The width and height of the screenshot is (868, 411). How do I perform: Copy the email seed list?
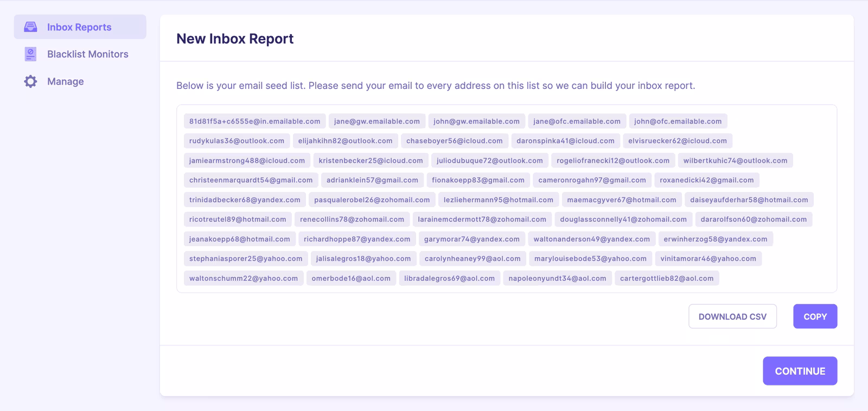[815, 317]
